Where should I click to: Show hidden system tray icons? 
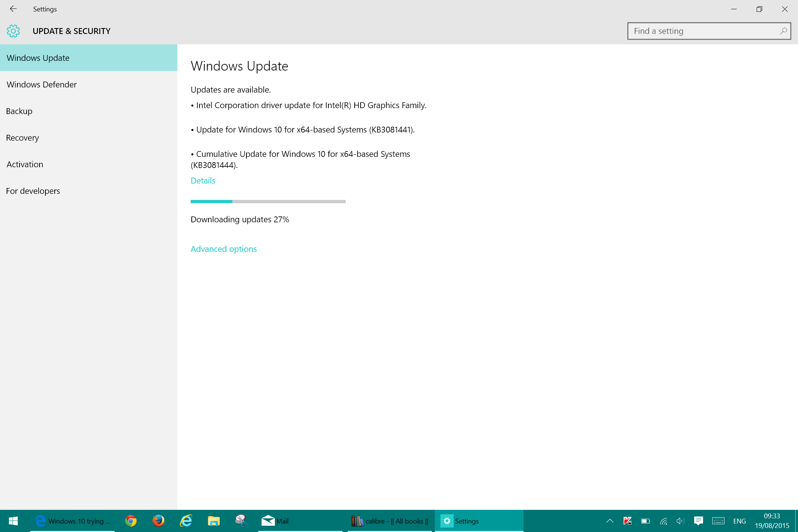(x=610, y=521)
